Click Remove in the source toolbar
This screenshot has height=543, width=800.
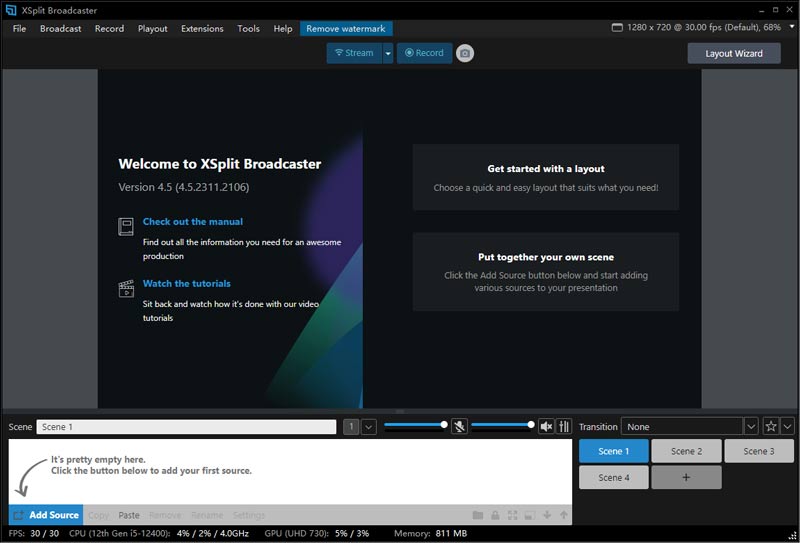[165, 515]
